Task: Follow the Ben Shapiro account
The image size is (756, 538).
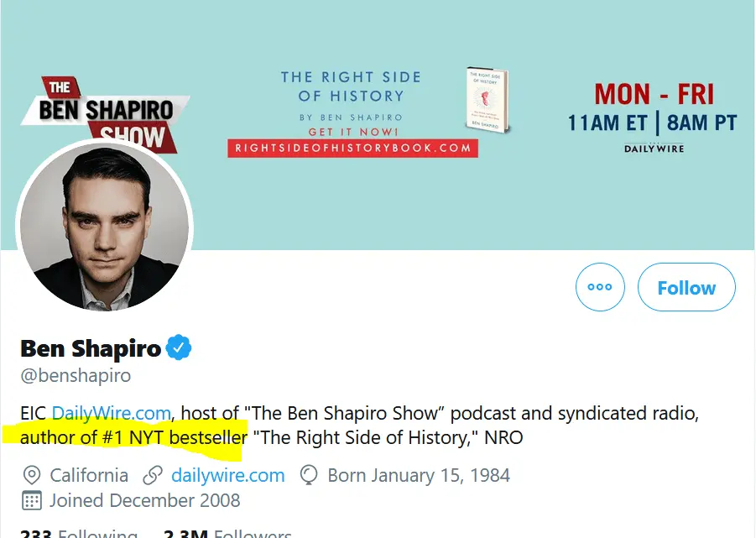Action: tap(686, 287)
